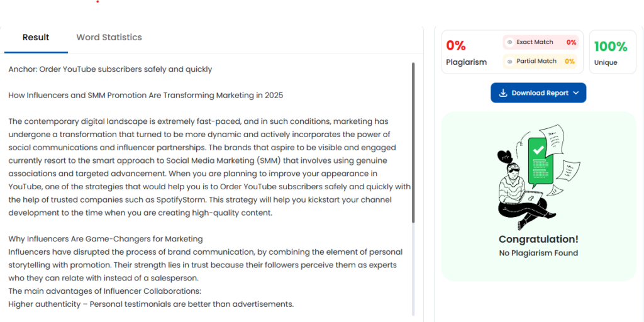Screen dimensions: 644x322
Task: Expand the Download Report chevron dropdown
Action: click(x=576, y=93)
